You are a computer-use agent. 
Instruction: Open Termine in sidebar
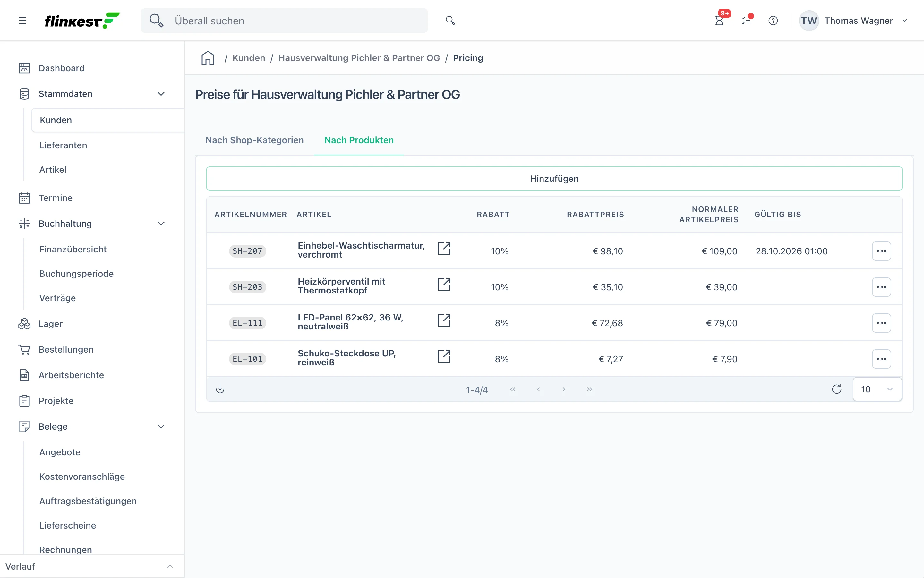(x=56, y=198)
